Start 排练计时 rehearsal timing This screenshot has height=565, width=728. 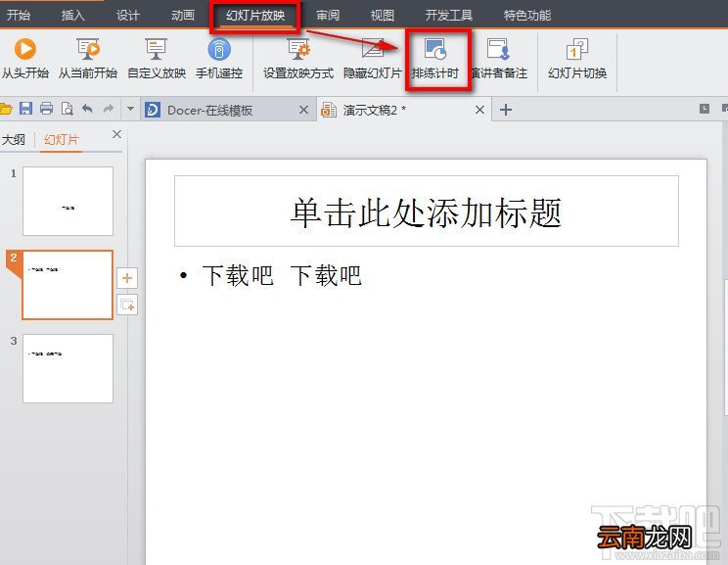tap(435, 58)
